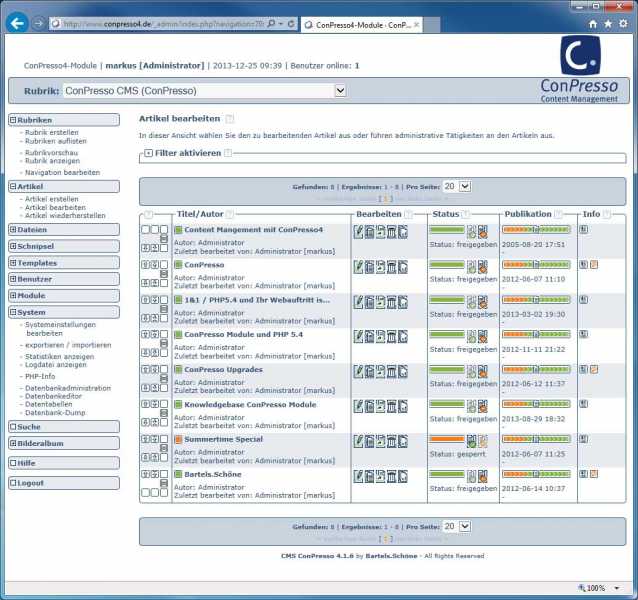Open the 'Suche' sidebar menu item
The height and width of the screenshot is (600, 638).
click(64, 427)
